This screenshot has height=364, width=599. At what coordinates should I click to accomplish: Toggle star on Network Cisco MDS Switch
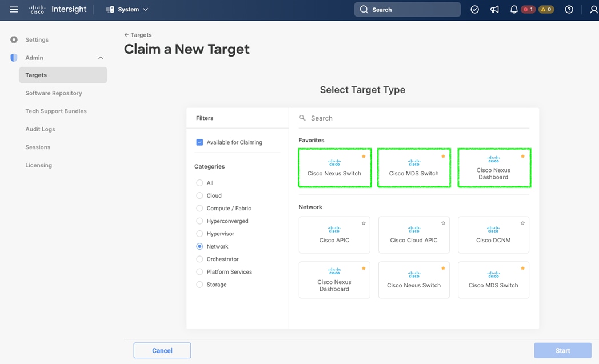[x=522, y=268]
